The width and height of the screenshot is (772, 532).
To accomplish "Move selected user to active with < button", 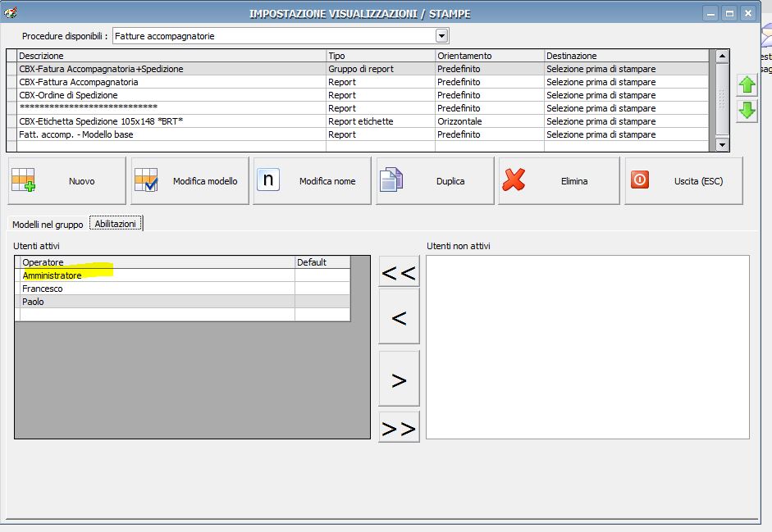I will [399, 316].
